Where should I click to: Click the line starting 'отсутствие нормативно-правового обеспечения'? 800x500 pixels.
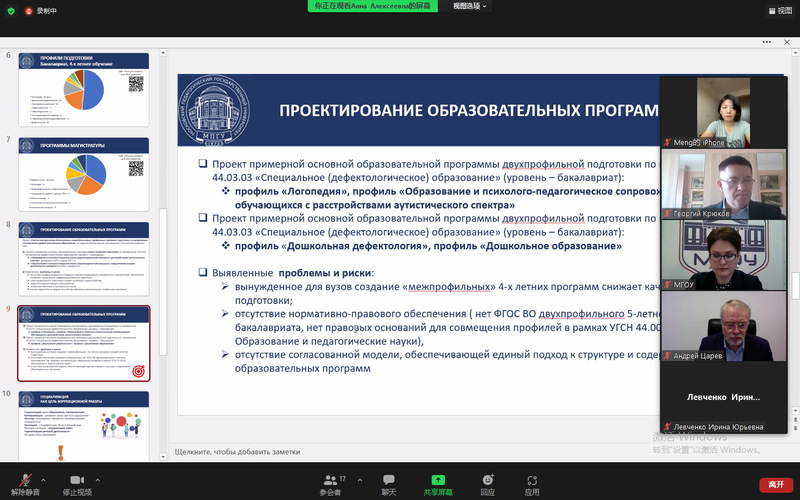(447, 314)
